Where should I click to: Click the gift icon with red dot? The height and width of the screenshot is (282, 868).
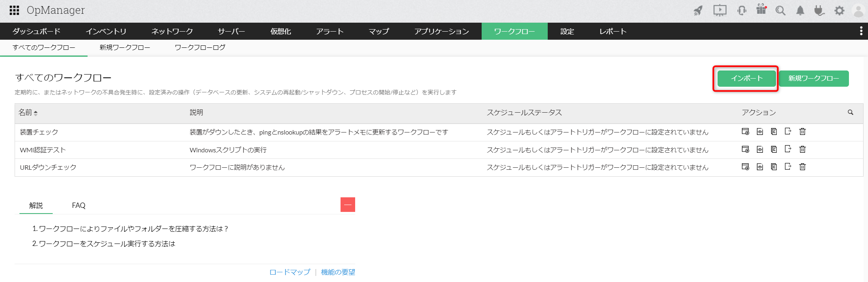[x=761, y=10]
